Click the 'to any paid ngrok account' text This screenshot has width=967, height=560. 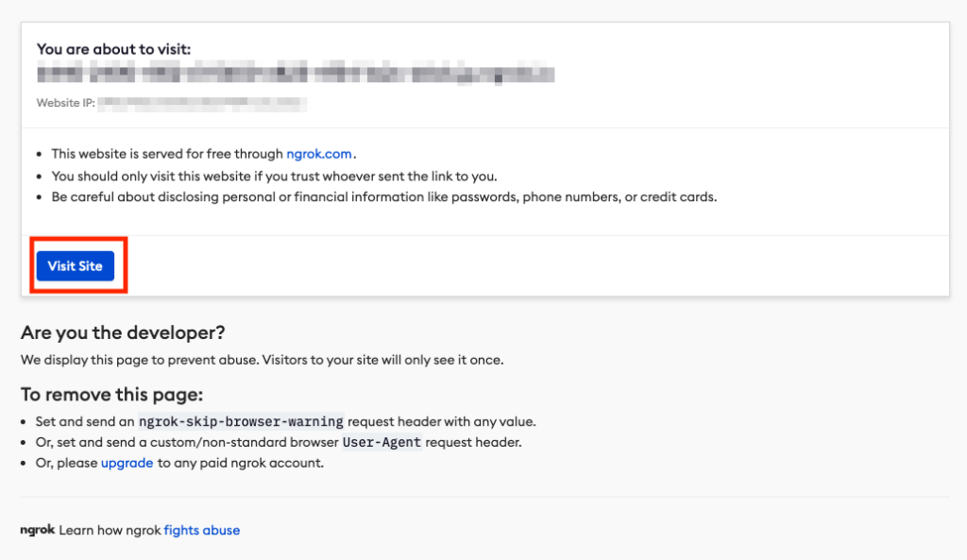241,463
